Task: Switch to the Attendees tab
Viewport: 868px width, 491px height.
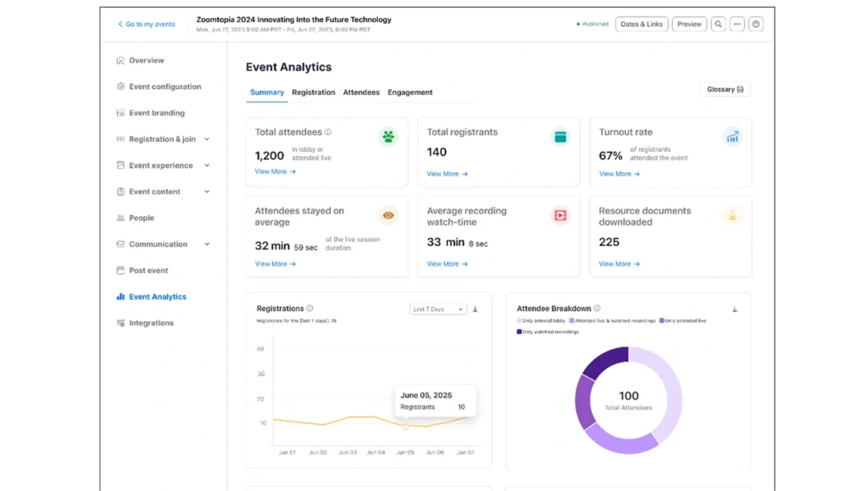Action: click(x=361, y=92)
